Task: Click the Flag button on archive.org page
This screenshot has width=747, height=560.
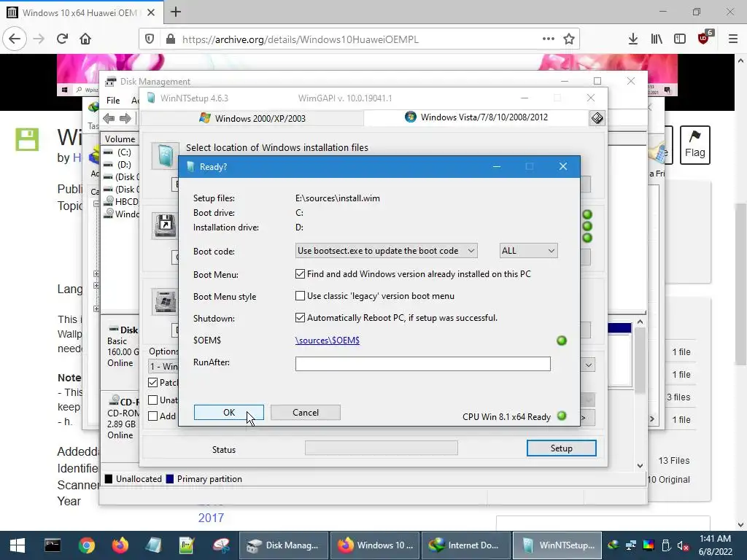Action: click(x=694, y=145)
